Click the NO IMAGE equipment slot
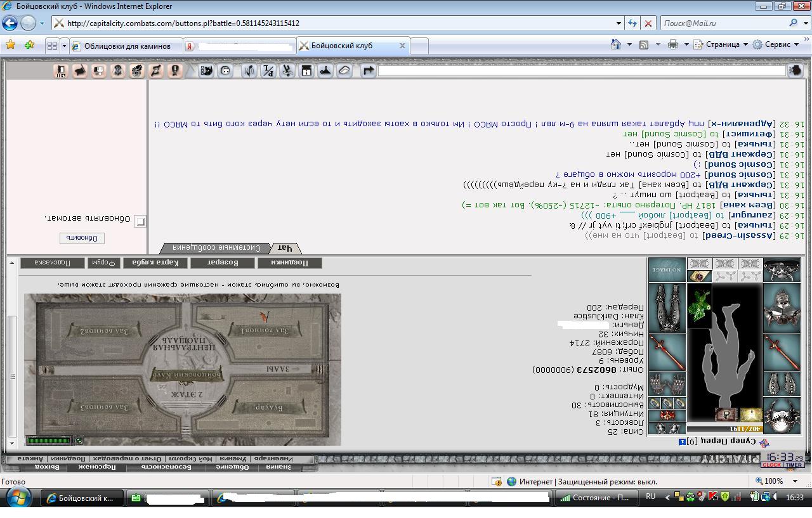The width and height of the screenshot is (812, 518). pos(667,269)
